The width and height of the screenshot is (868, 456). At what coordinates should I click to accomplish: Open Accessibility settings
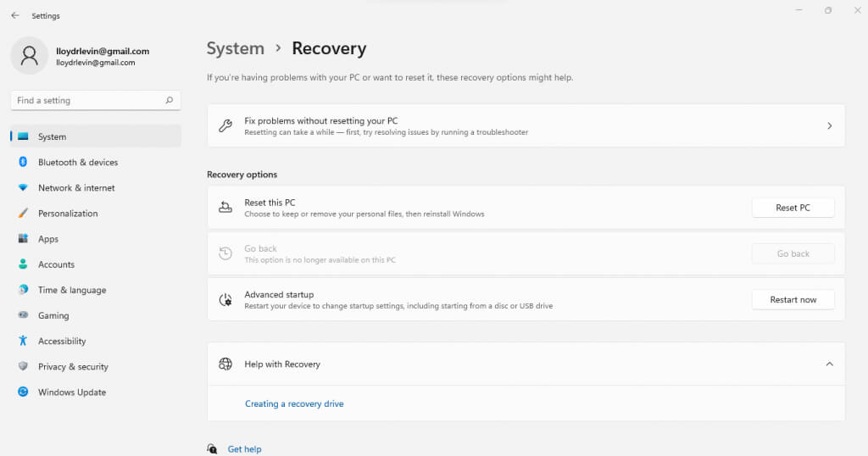[95, 341]
